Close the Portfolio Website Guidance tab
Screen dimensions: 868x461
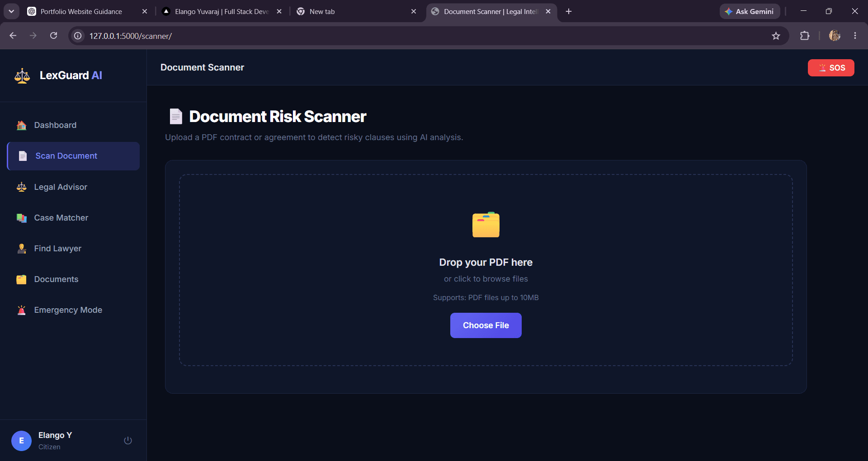pos(145,11)
